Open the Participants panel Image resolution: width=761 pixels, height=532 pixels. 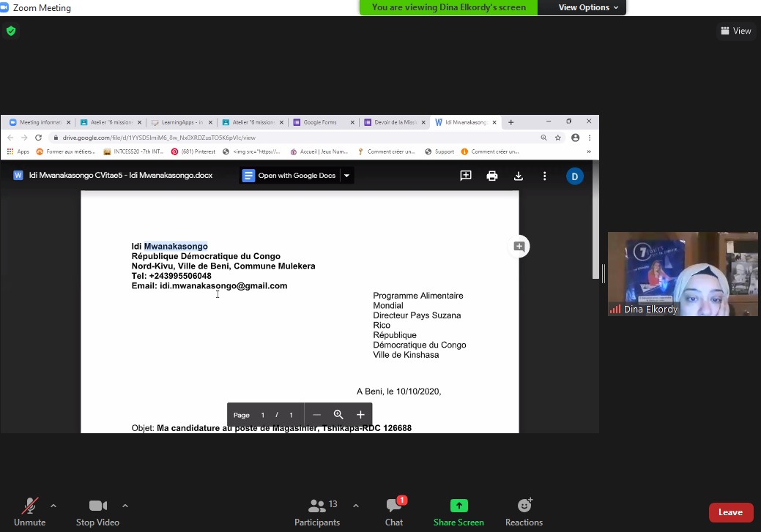(317, 512)
